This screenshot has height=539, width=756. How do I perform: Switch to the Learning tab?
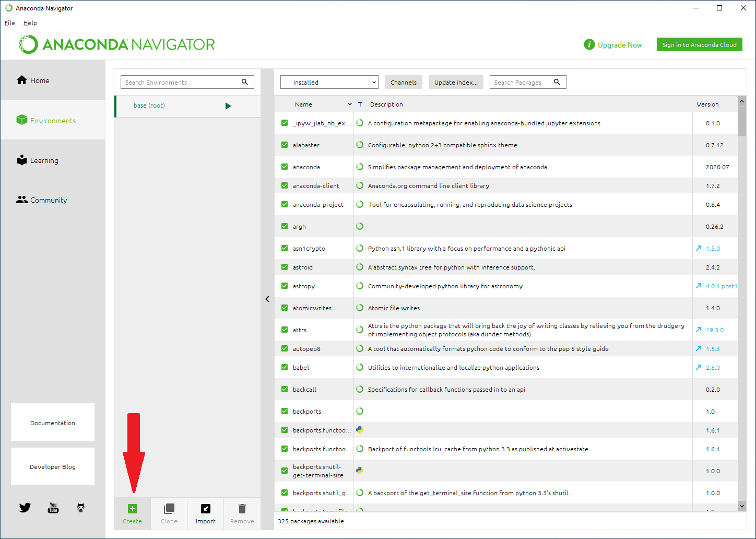point(44,160)
